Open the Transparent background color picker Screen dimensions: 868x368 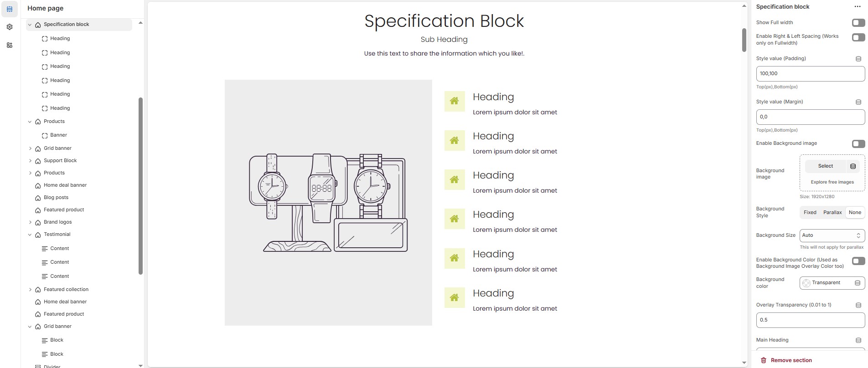(826, 283)
